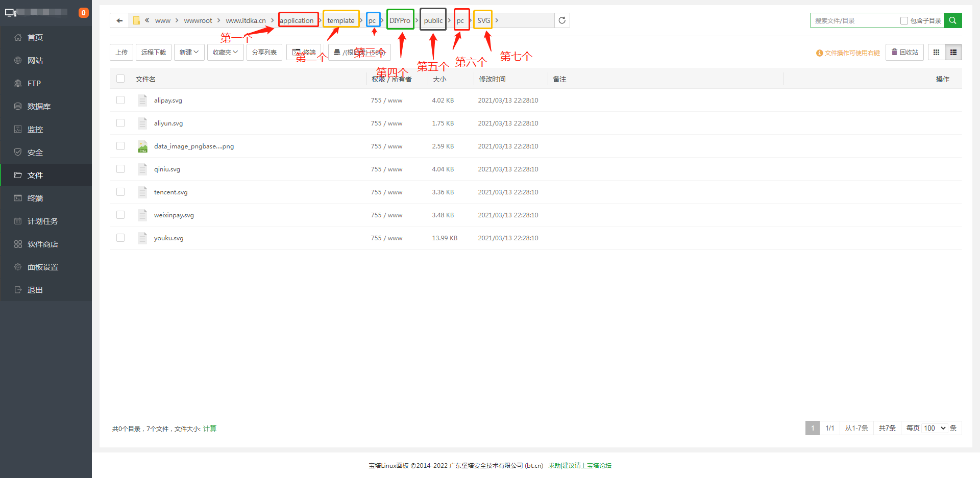Open 软件商店 software store in sidebar
Viewport: 980px width, 478px height.
tap(46, 244)
